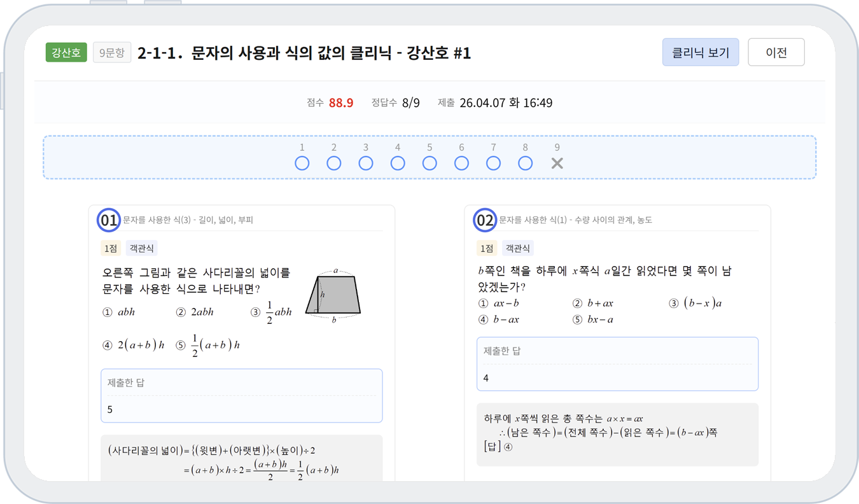Click question 1 circle result marker

click(302, 163)
